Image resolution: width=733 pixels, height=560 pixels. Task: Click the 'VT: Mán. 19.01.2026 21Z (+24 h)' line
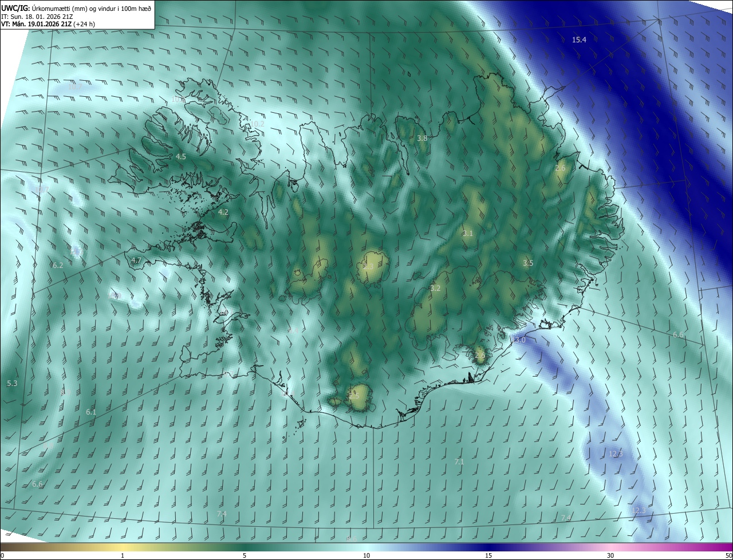pyautogui.click(x=48, y=24)
